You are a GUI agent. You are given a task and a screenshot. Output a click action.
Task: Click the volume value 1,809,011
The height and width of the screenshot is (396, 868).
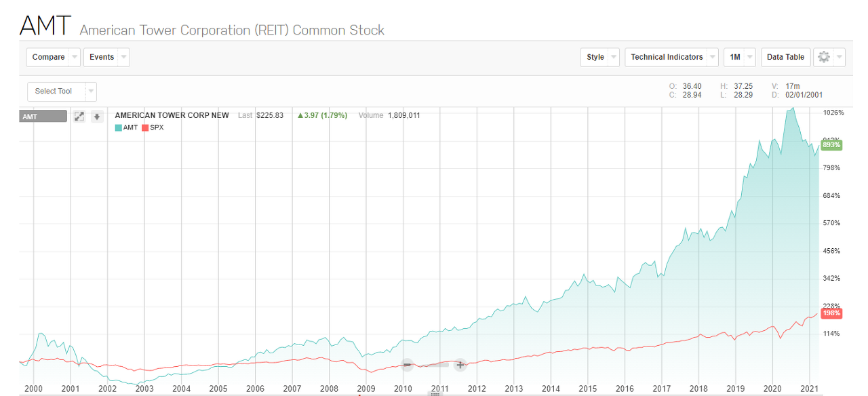point(403,115)
